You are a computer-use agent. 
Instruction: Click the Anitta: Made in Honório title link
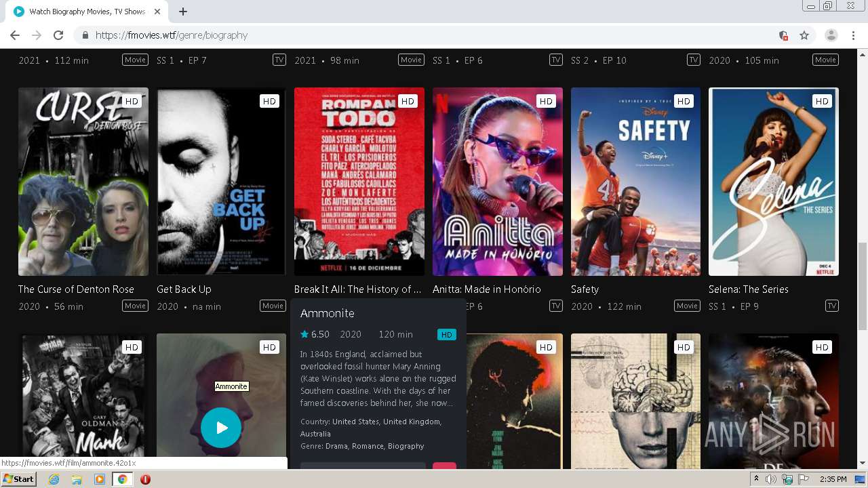coord(487,289)
